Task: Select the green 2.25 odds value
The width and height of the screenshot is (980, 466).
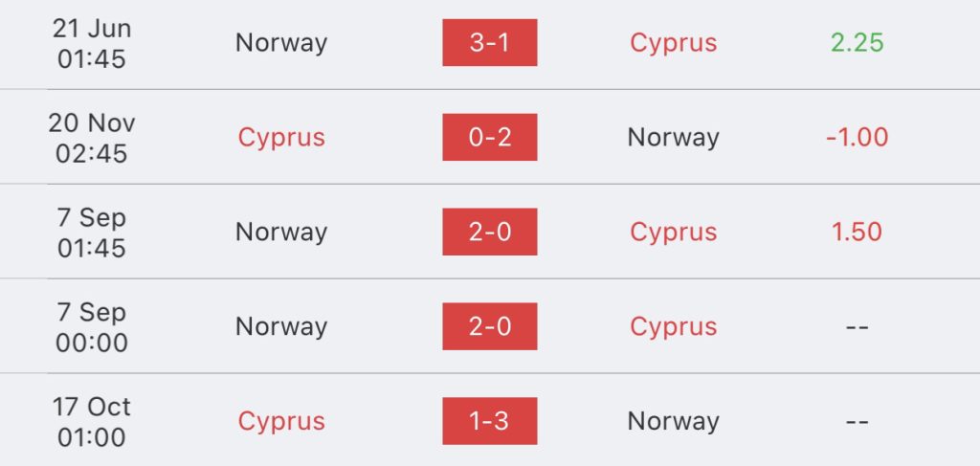Action: [x=857, y=42]
